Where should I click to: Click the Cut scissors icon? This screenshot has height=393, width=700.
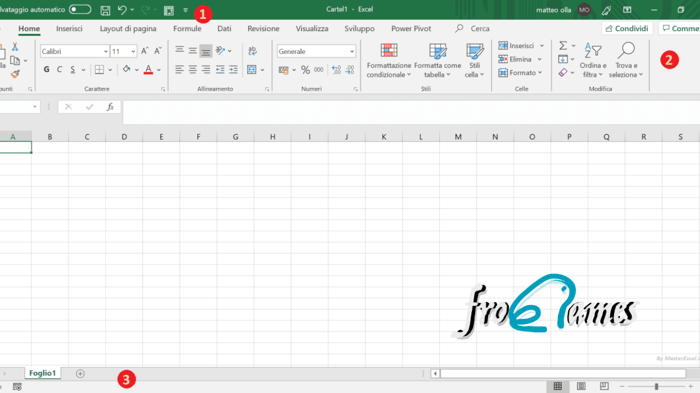point(15,47)
